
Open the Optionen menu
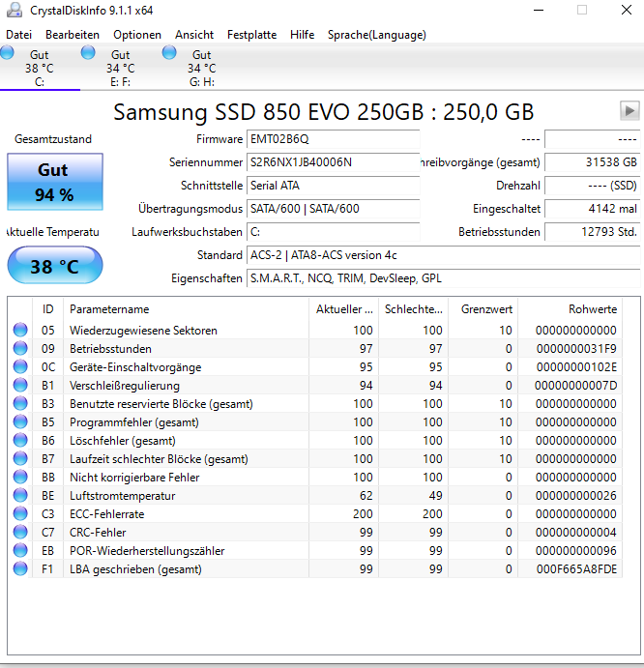(137, 35)
